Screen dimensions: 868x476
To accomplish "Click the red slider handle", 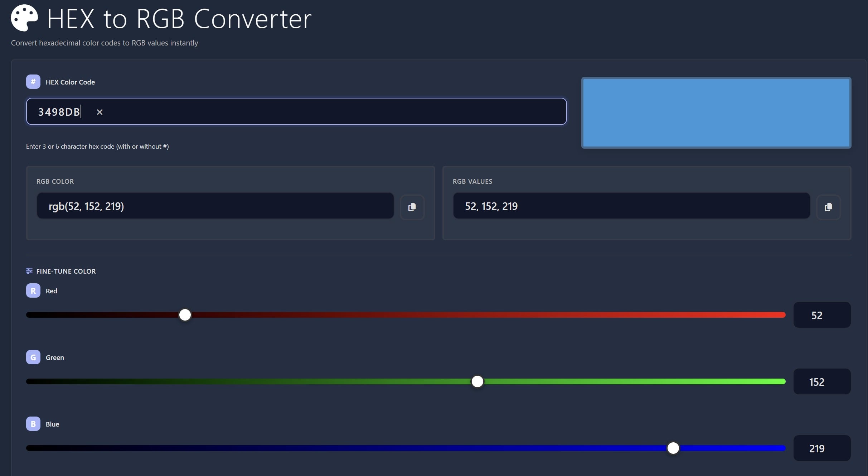I will (x=185, y=315).
